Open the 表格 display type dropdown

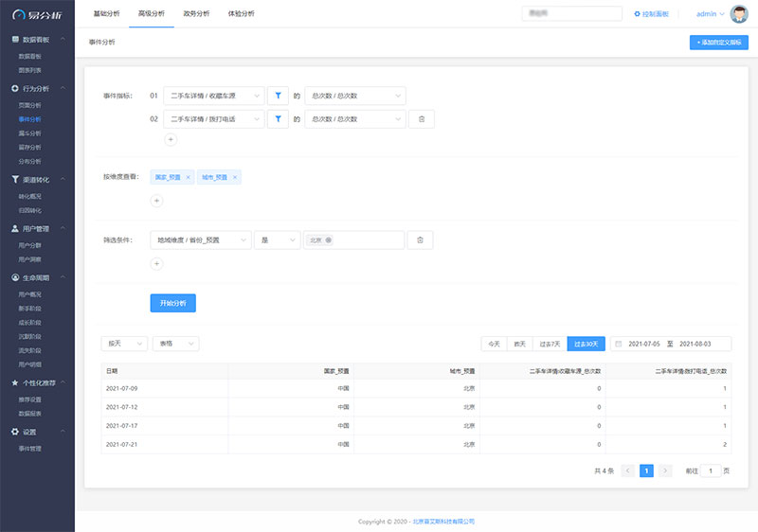click(176, 344)
